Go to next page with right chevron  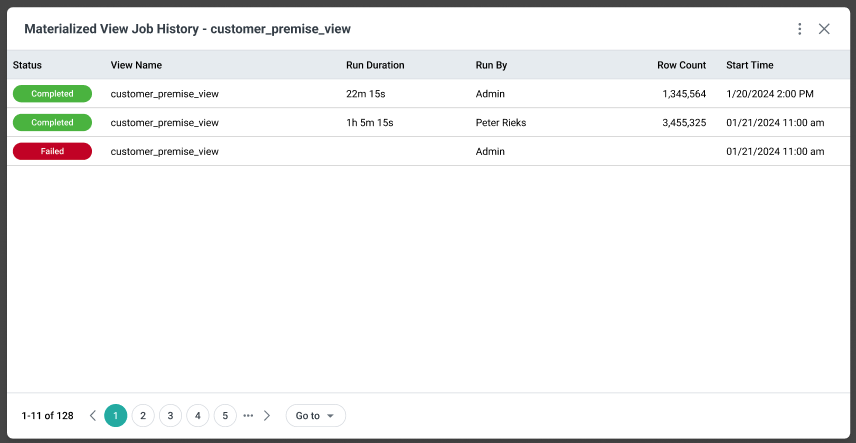267,415
